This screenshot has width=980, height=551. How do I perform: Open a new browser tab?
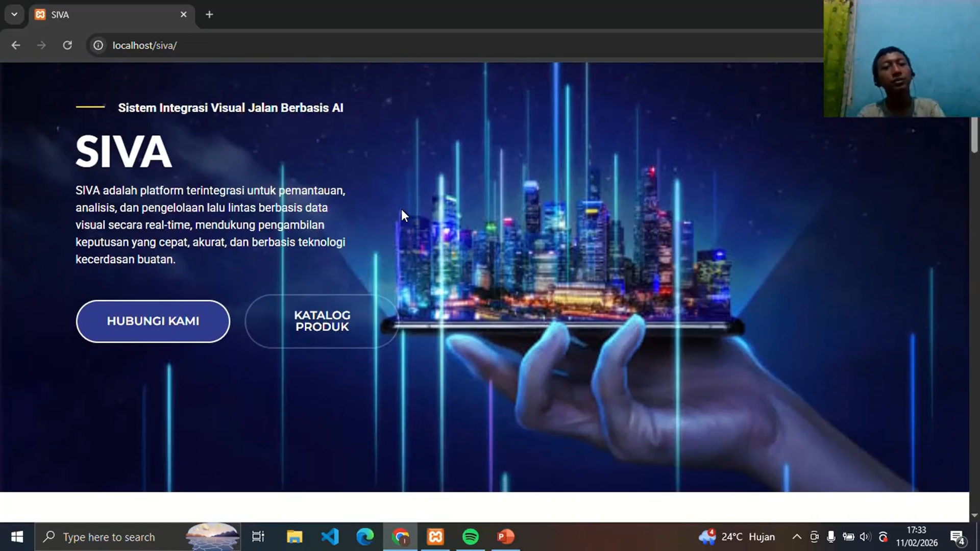click(209, 15)
